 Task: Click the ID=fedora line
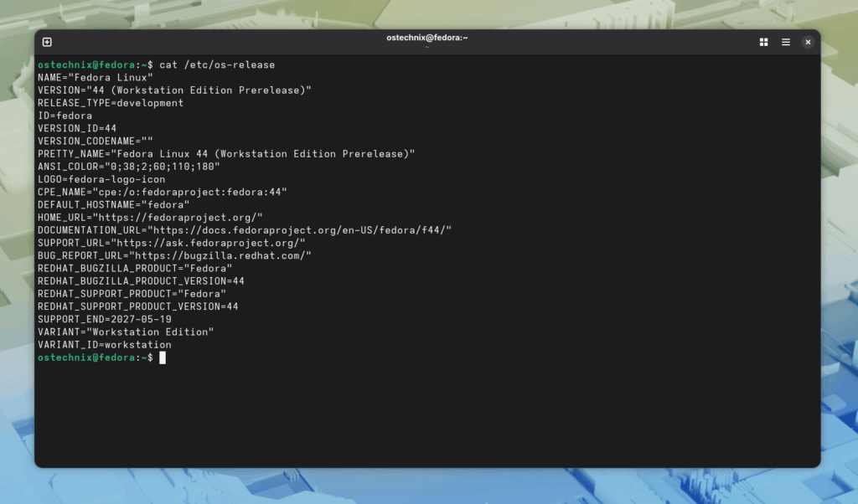(x=65, y=116)
